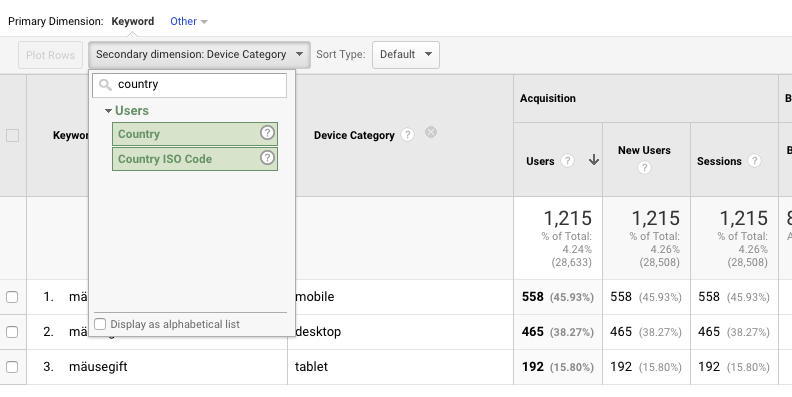The image size is (792, 397).
Task: Click the Plot Rows button
Action: pos(51,55)
